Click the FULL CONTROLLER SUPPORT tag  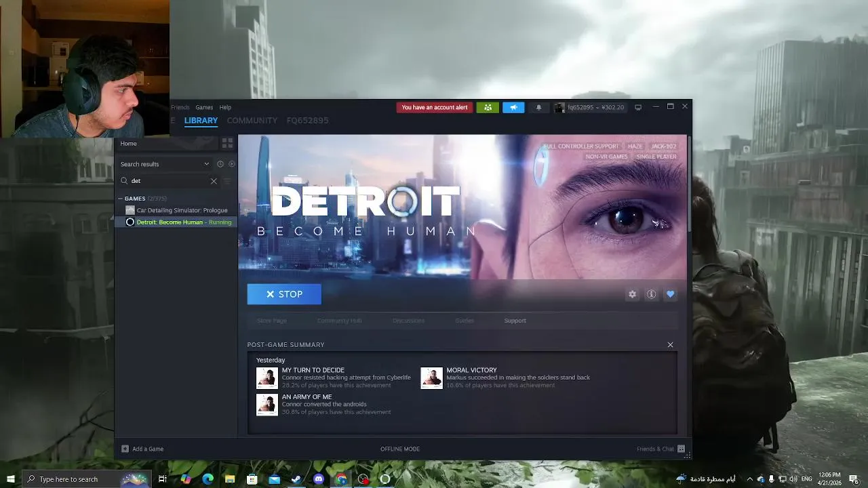(x=580, y=146)
